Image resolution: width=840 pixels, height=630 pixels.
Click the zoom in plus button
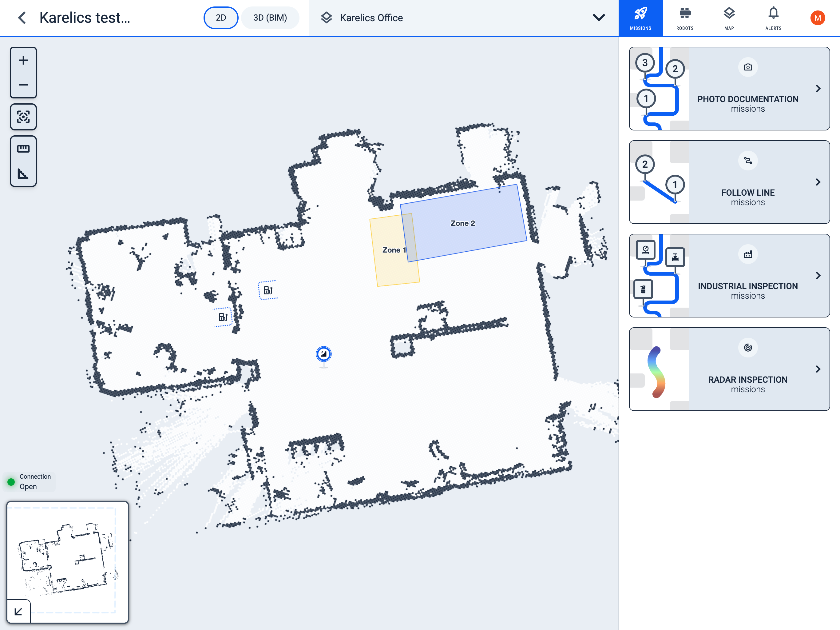coord(23,60)
